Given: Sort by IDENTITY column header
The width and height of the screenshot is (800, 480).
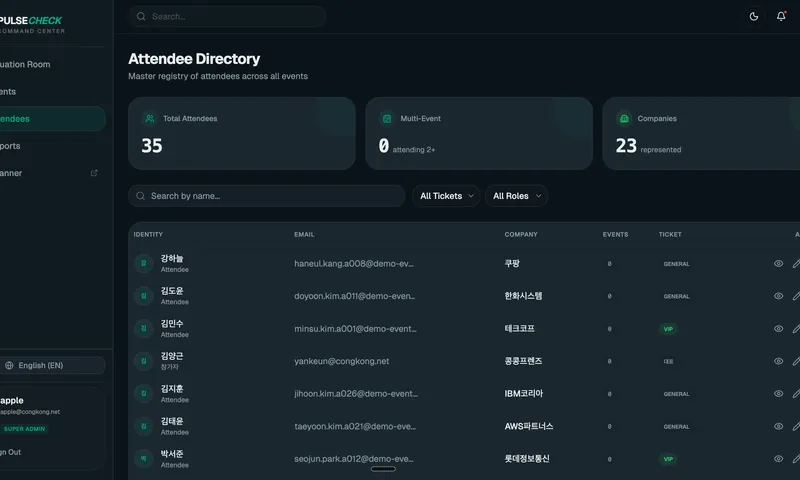Looking at the screenshot, I should coord(148,234).
